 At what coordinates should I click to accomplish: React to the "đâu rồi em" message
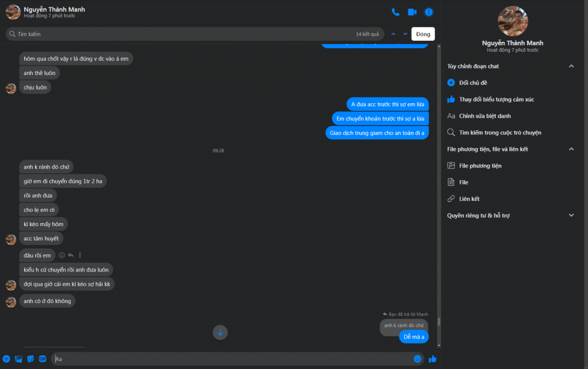coord(62,255)
